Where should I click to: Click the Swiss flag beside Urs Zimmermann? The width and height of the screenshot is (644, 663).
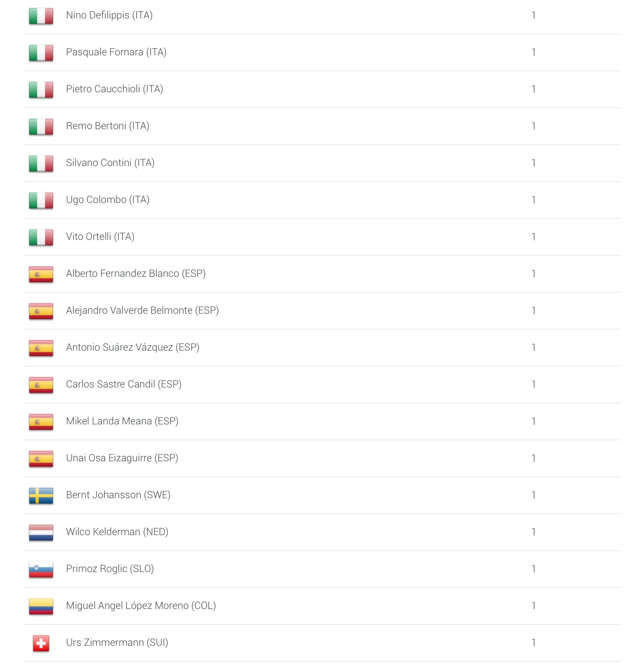[41, 643]
